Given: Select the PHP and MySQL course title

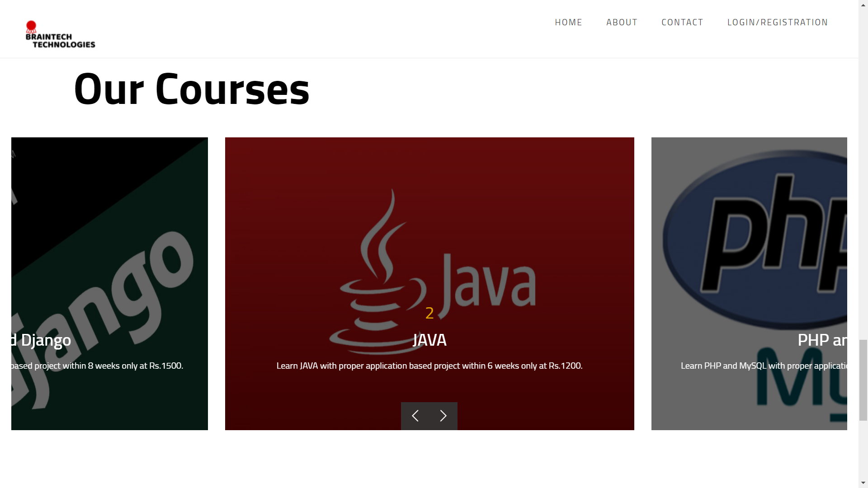Looking at the screenshot, I should 822,340.
